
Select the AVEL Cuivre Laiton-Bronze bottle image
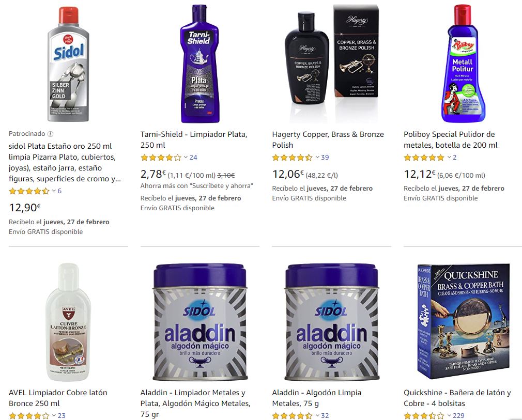(x=68, y=322)
